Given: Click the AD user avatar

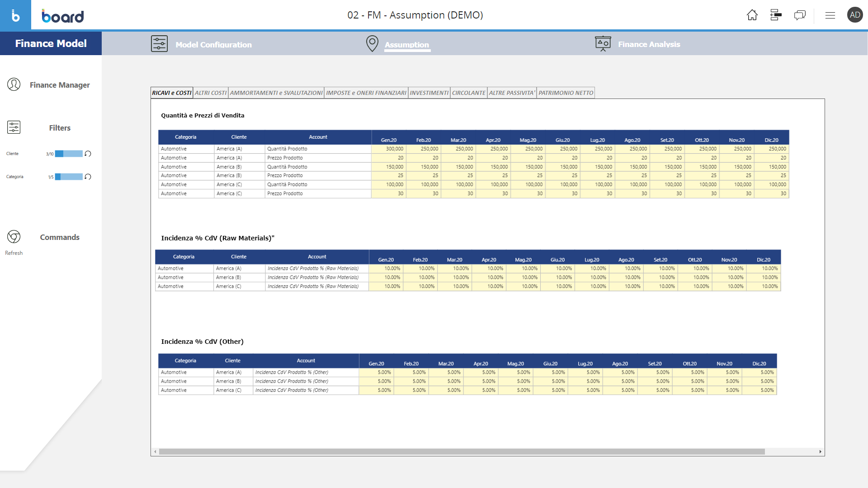Looking at the screenshot, I should tap(854, 15).
